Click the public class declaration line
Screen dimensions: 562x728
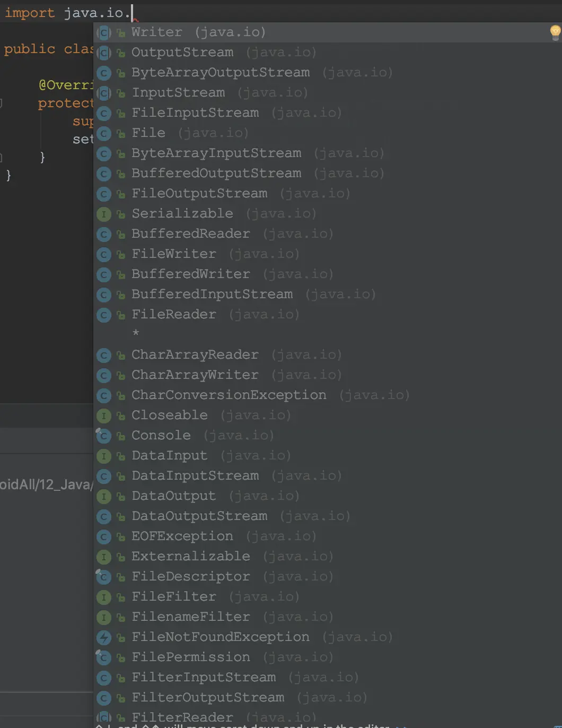point(49,49)
